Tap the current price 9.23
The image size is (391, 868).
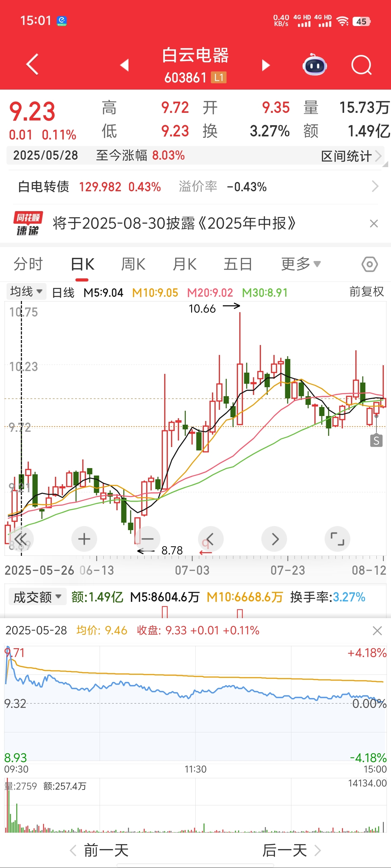click(32, 112)
